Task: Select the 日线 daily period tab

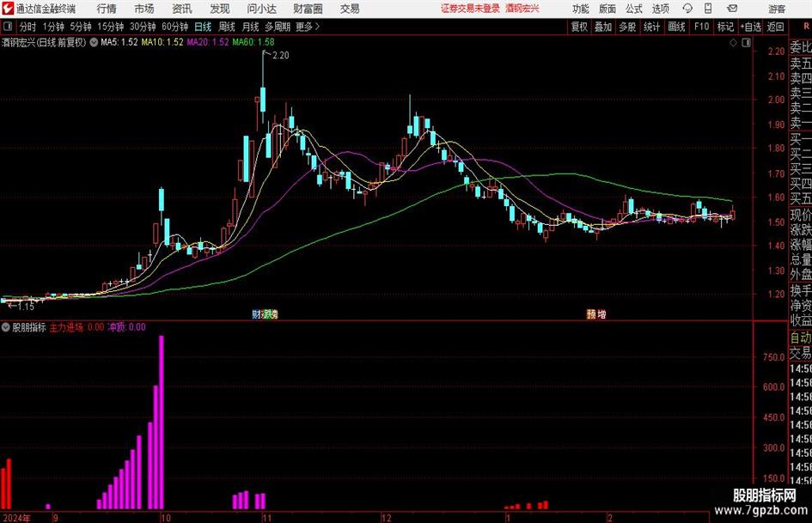Action: (203, 27)
